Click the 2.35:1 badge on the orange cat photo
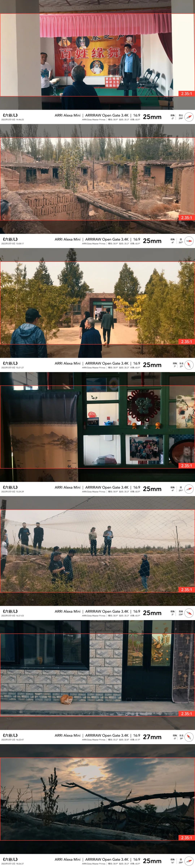This screenshot has height=868, width=195. (x=186, y=714)
